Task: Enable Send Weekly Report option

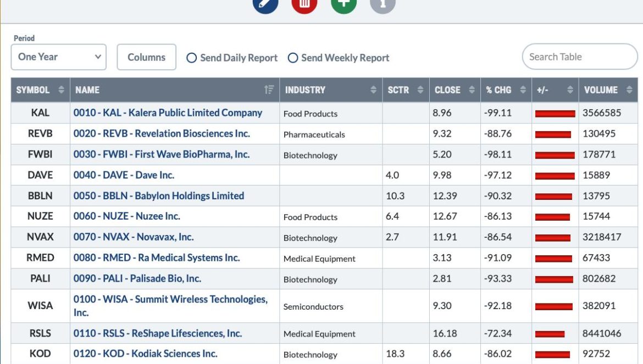Action: click(293, 58)
